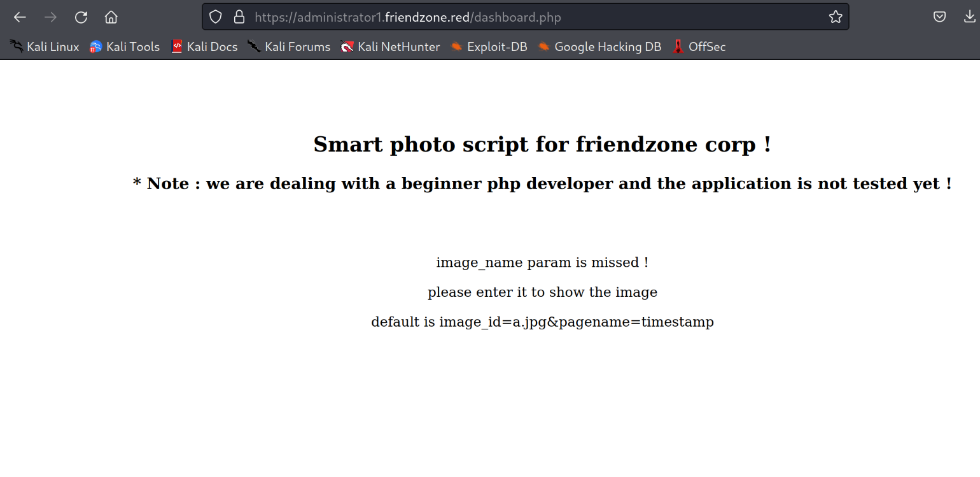Open the downloads panel
This screenshot has height=477, width=980.
(x=969, y=17)
